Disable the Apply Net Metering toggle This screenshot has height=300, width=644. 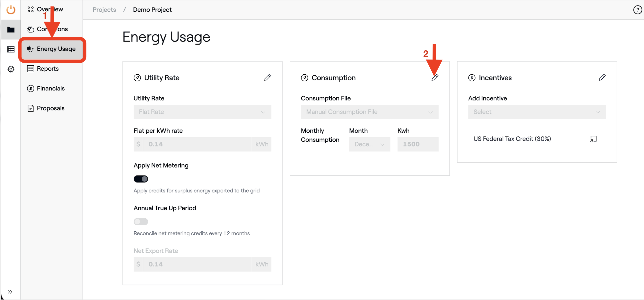(141, 179)
